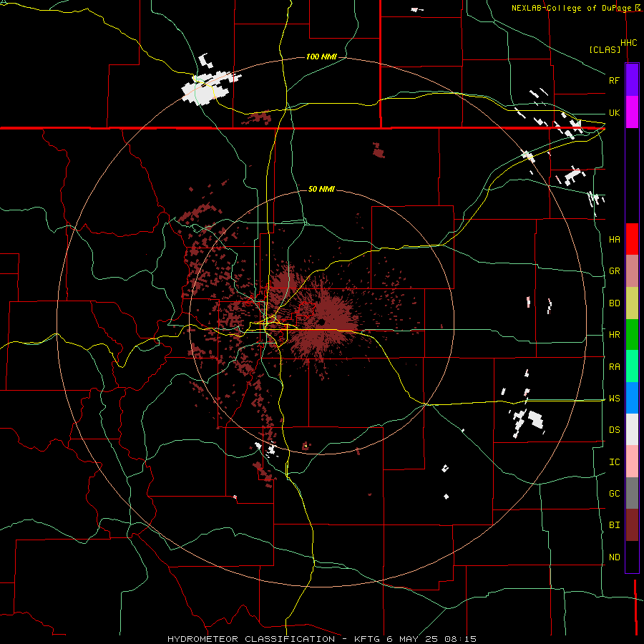The width and height of the screenshot is (644, 644).
Task: Click the 6 MAY 25 date text
Action: pos(411,639)
